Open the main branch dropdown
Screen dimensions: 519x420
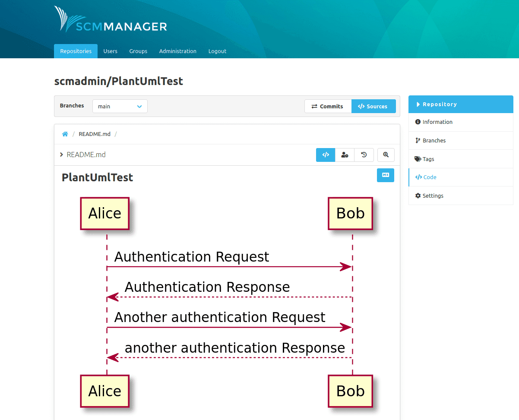coord(120,106)
